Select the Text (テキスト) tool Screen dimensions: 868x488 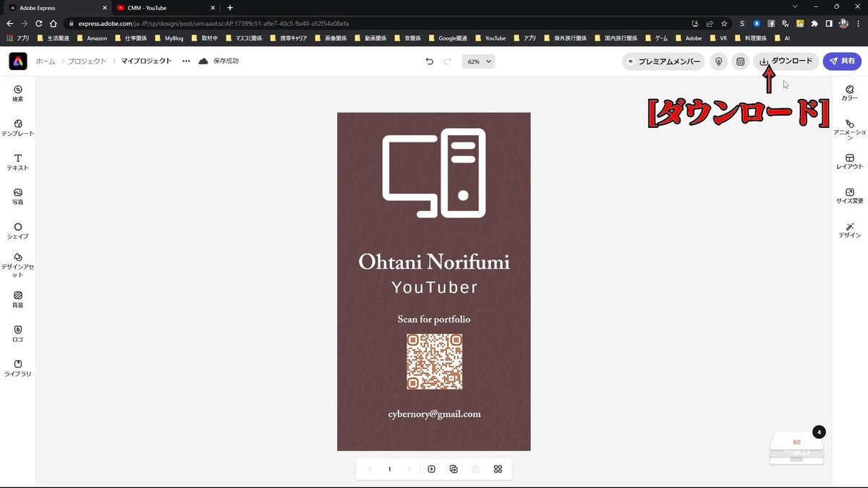tap(18, 162)
